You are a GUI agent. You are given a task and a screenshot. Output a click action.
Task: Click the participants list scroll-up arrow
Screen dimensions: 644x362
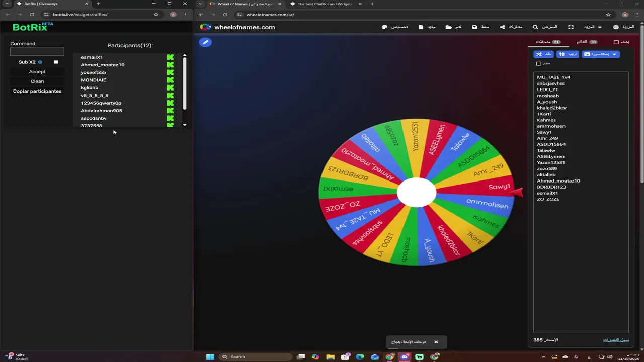[185, 55]
